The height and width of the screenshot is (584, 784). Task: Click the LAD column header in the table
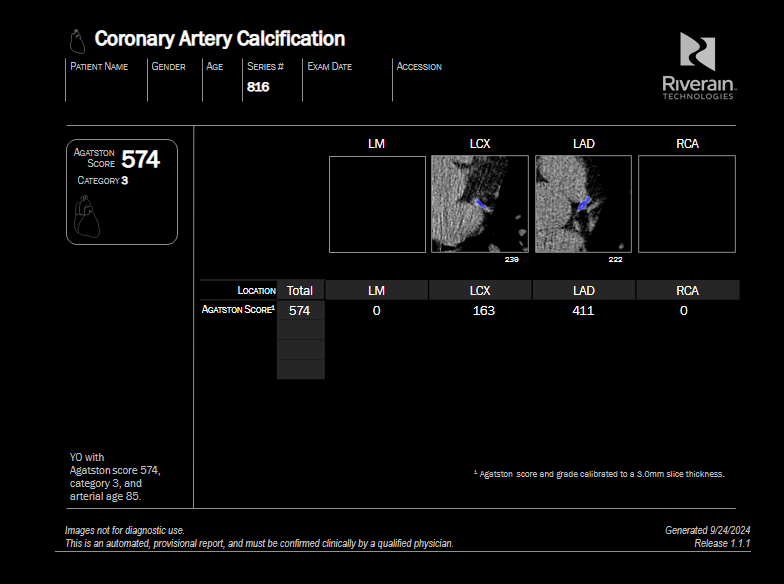pos(584,290)
